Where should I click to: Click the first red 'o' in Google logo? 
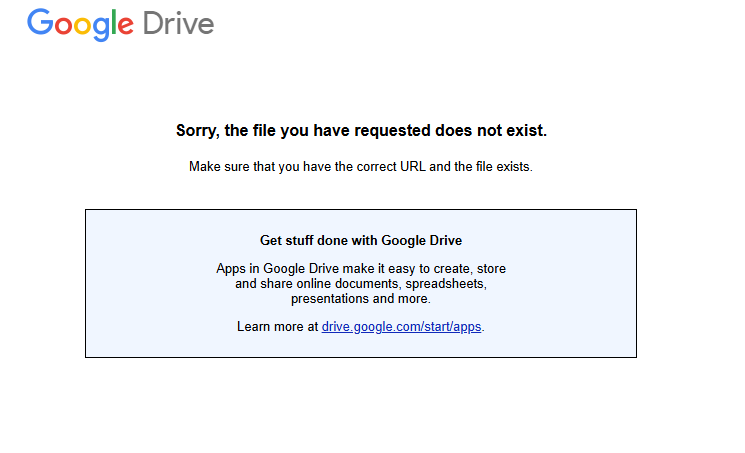click(64, 26)
